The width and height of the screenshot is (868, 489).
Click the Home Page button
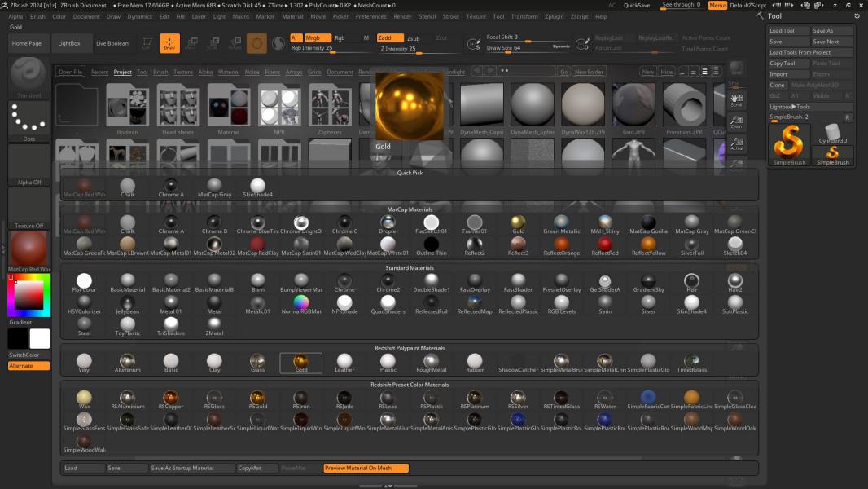tap(27, 43)
